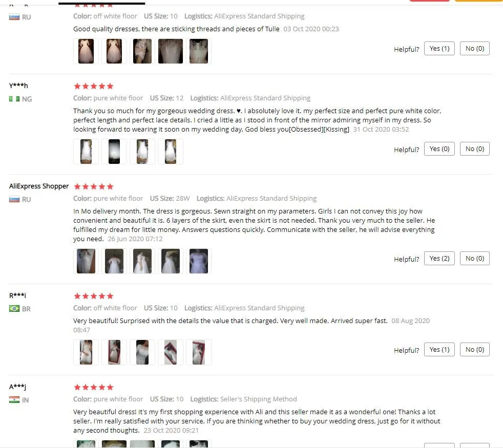View Y***h's fourth wedding dress photo

coord(171,152)
